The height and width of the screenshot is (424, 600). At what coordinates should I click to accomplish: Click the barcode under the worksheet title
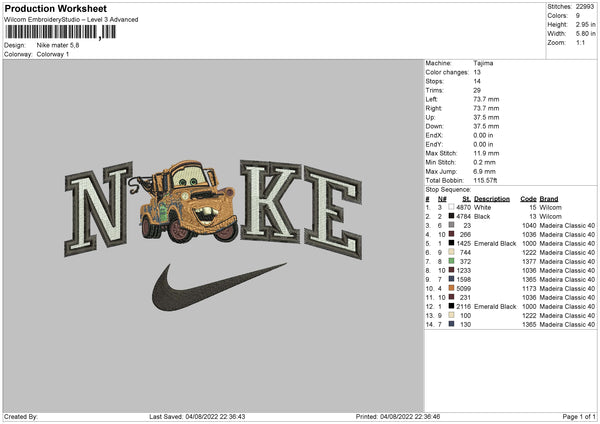pos(60,32)
